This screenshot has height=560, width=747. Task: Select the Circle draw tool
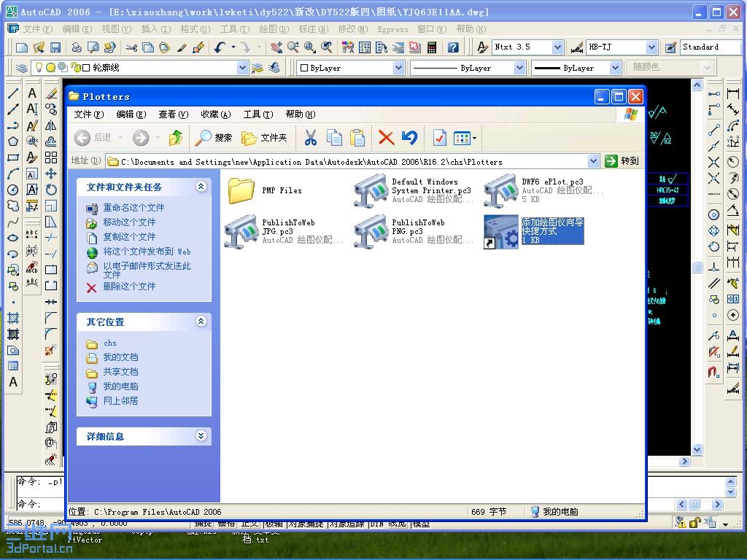point(13,190)
